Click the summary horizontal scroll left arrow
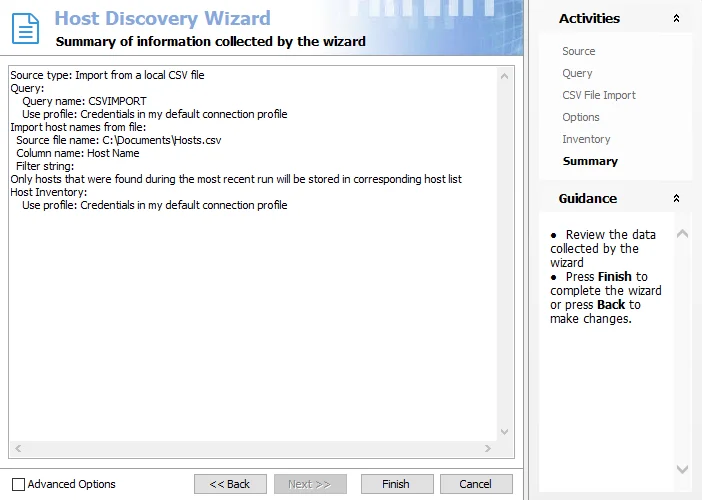702x500 pixels. (x=18, y=449)
